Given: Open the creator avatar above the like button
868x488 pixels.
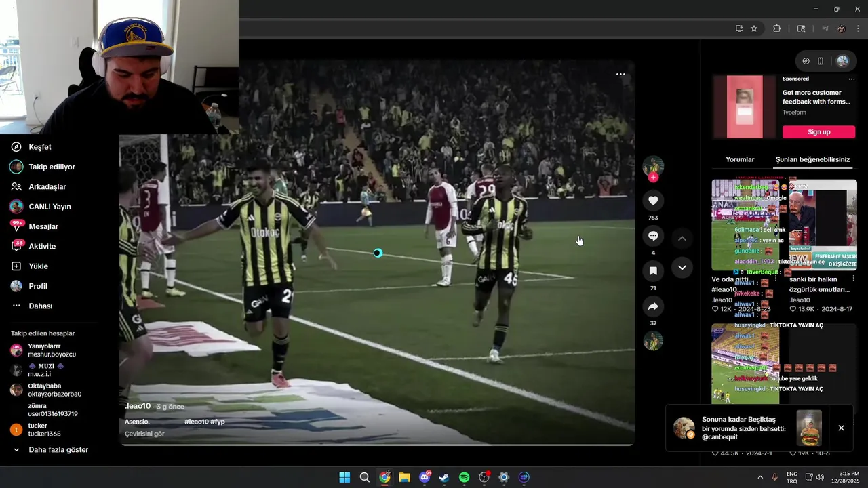Looking at the screenshot, I should tap(653, 166).
